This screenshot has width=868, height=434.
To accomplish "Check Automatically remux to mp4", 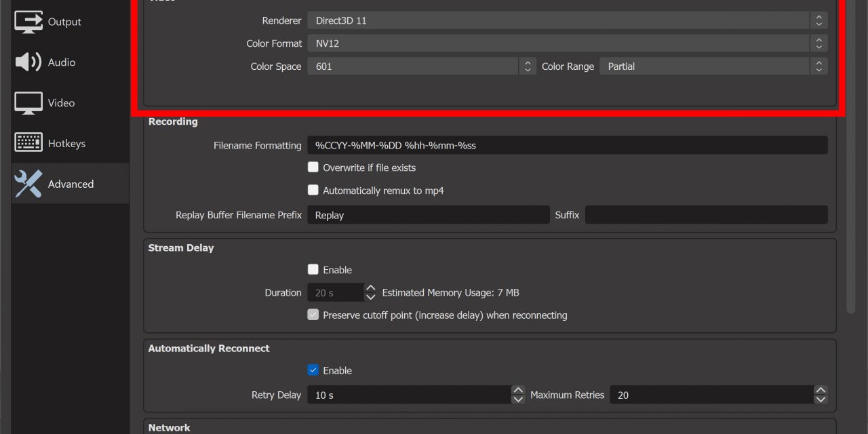I will coord(313,191).
